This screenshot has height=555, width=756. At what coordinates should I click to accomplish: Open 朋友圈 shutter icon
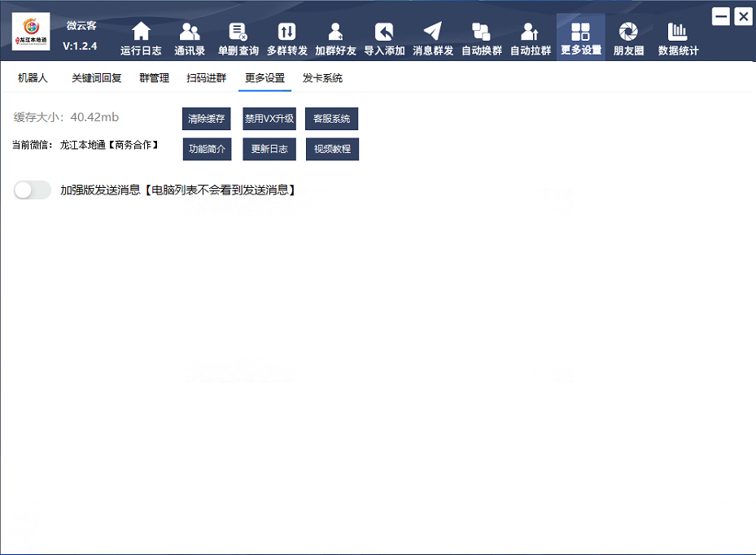click(628, 33)
